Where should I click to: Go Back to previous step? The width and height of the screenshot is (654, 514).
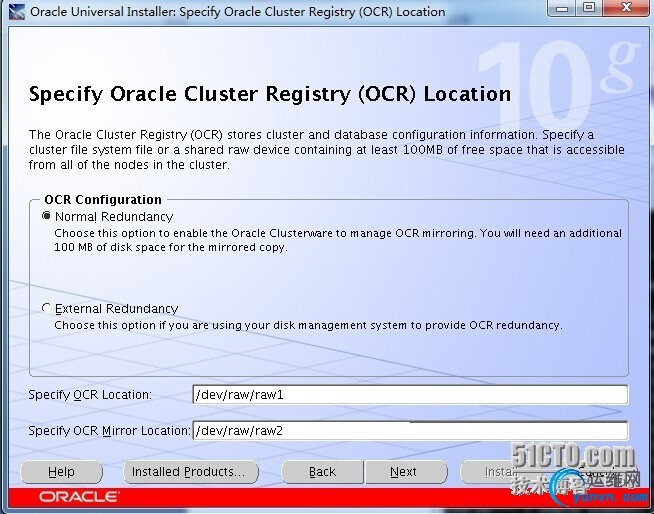click(x=322, y=472)
